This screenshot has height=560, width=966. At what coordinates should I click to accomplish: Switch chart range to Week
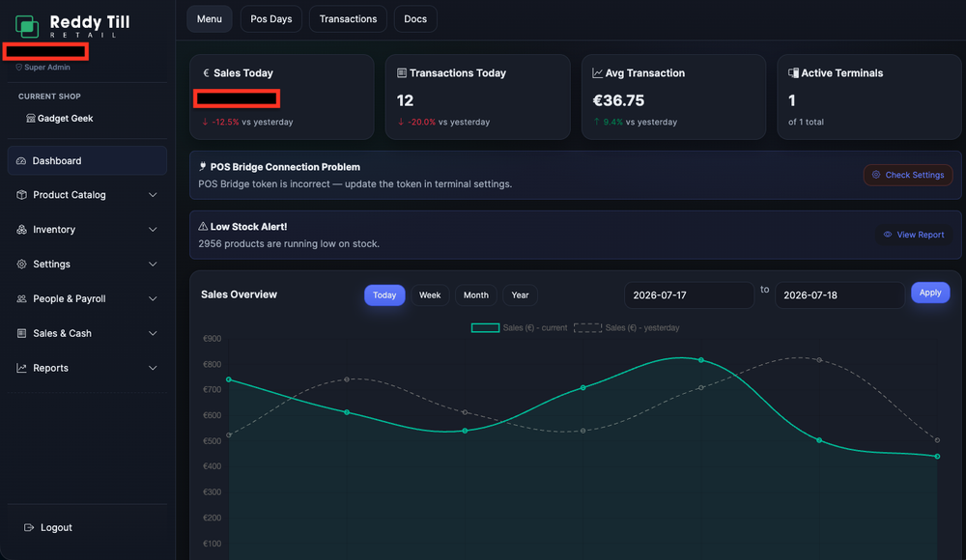click(430, 295)
